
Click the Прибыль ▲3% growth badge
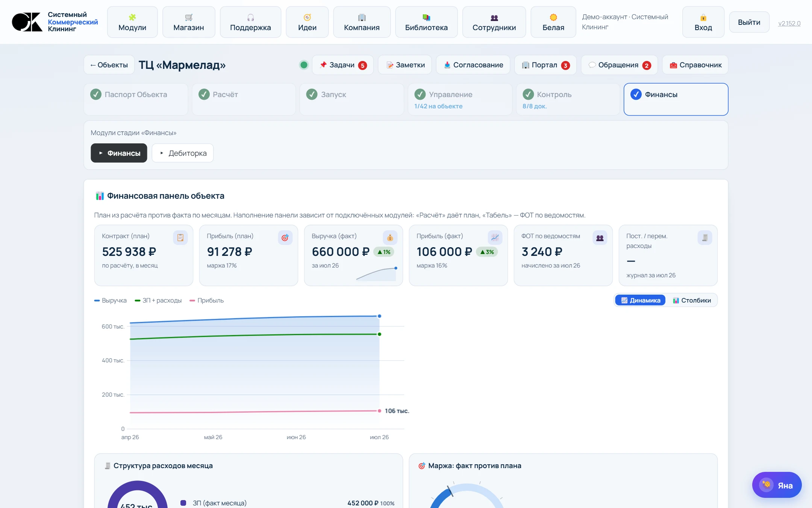coord(487,252)
